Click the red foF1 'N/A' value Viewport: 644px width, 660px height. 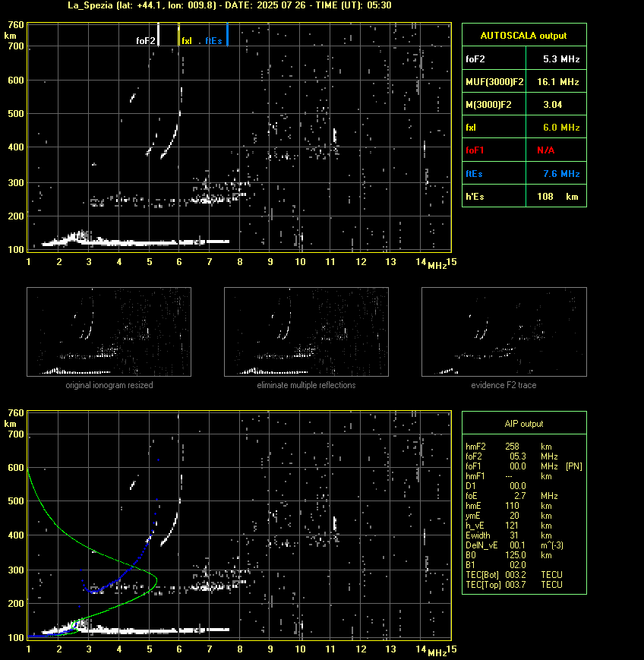545,150
